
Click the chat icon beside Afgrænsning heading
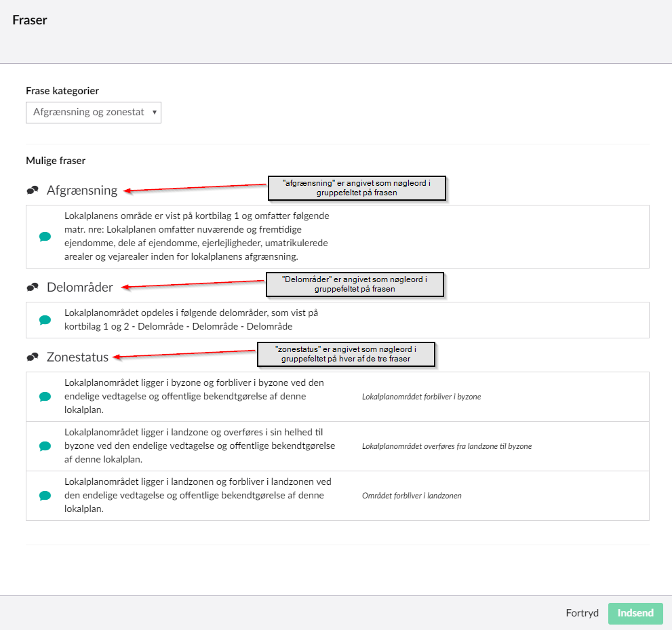[32, 191]
